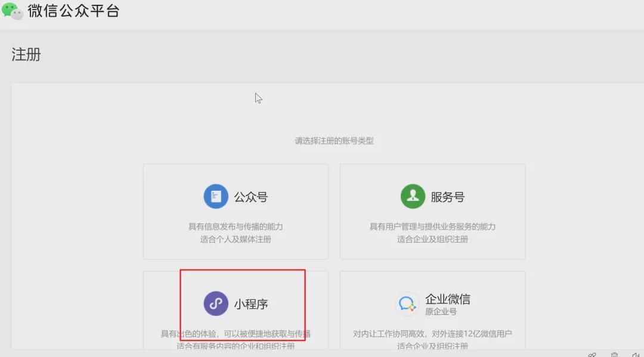Click the green 服务号 person icon
This screenshot has width=644, height=357.
(x=413, y=196)
